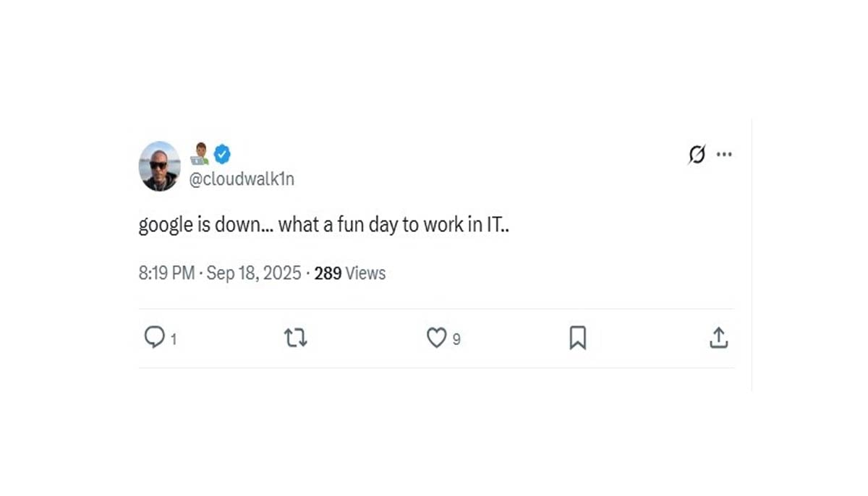Screen dimensions: 868x496
Task: Click the blue verified checkmark badge
Action: pos(222,153)
